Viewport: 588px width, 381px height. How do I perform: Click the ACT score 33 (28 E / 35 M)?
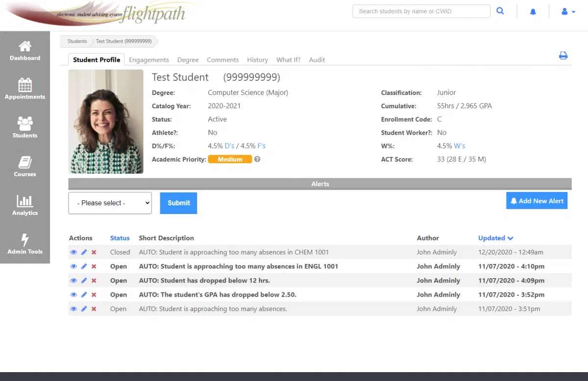click(x=462, y=159)
